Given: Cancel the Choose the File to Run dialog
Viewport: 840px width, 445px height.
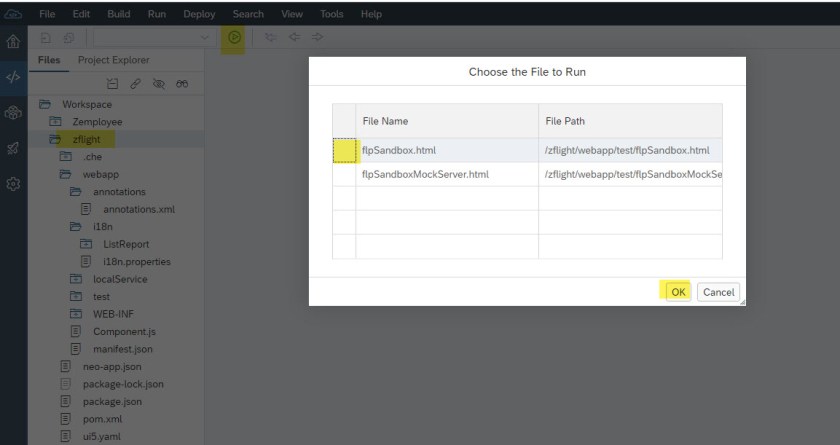Looking at the screenshot, I should click(716, 292).
